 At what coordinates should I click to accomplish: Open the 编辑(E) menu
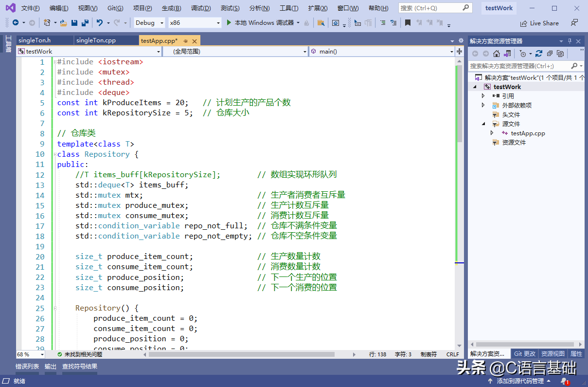(x=59, y=8)
